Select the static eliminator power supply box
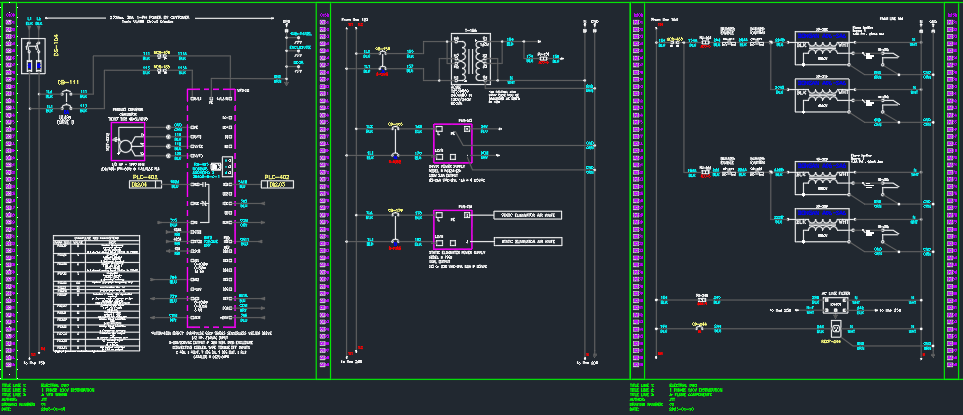Viewport: 963px width, 415px height. [452, 228]
